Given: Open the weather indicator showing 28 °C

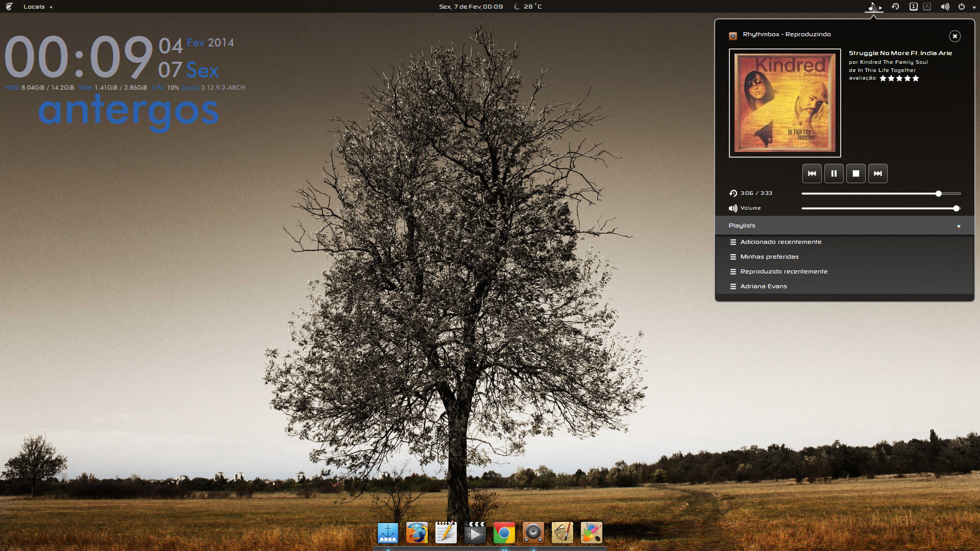Looking at the screenshot, I should (x=528, y=7).
